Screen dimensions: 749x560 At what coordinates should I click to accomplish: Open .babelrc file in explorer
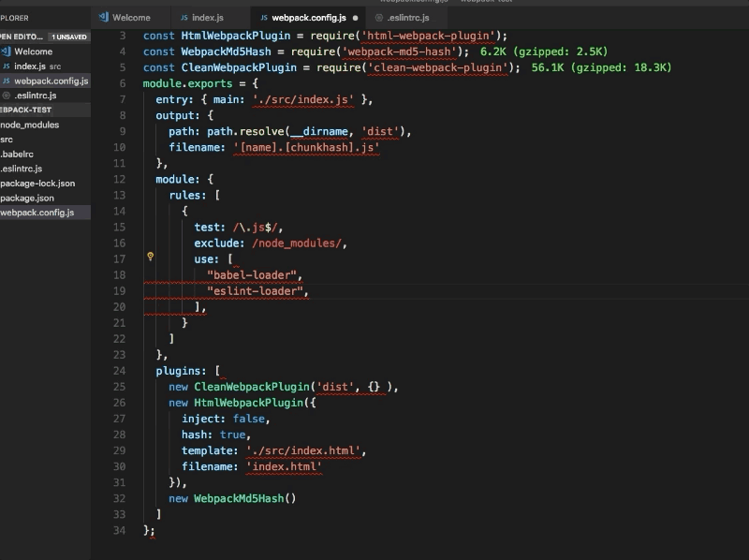pyautogui.click(x=45, y=155)
